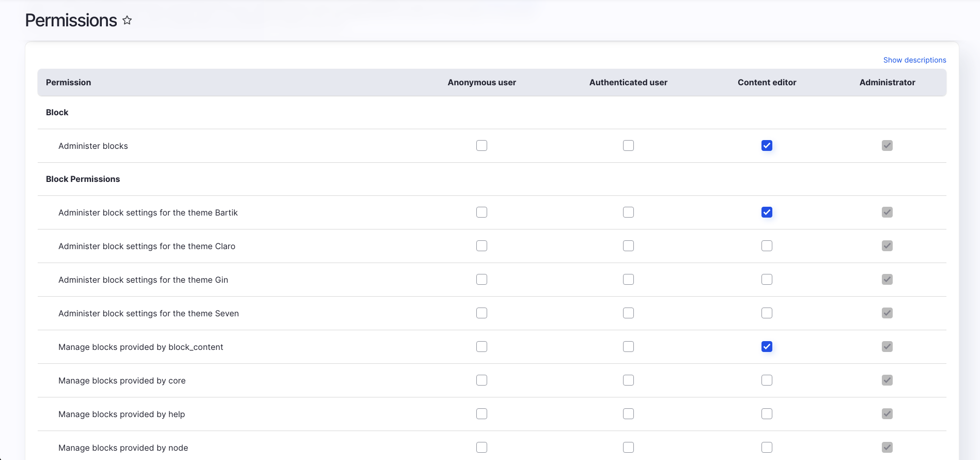
Task: Enable Gin theme block settings for Authenticated user
Action: [x=628, y=280]
